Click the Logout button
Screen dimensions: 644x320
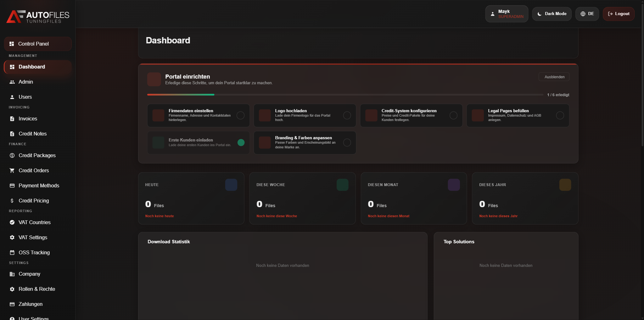click(x=618, y=14)
